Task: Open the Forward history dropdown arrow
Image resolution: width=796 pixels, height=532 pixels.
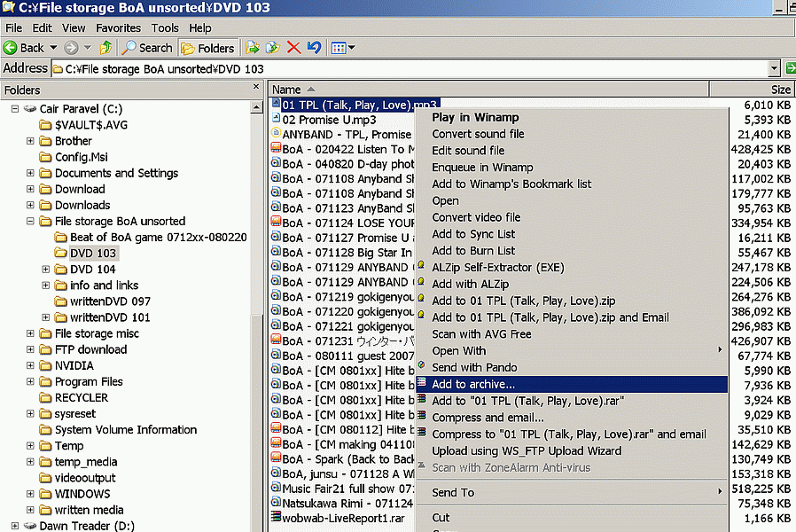Action: pyautogui.click(x=88, y=48)
